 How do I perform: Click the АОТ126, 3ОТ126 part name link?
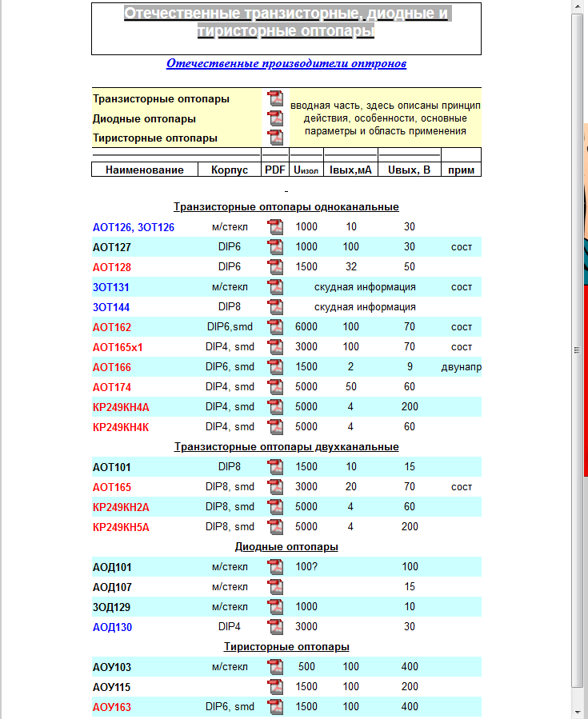click(134, 227)
